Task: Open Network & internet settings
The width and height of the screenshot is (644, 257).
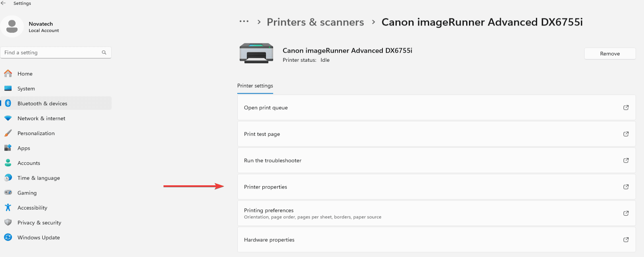Action: (56, 118)
